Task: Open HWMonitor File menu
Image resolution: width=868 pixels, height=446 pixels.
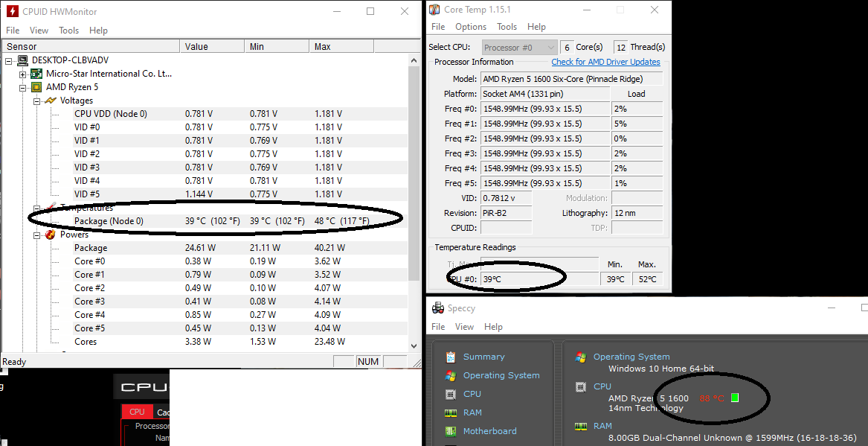Action: [12, 31]
